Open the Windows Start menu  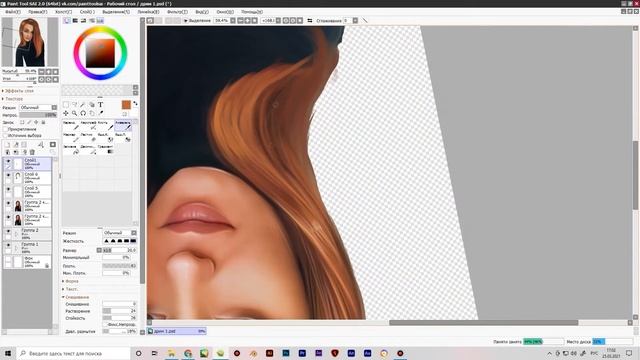[8, 353]
